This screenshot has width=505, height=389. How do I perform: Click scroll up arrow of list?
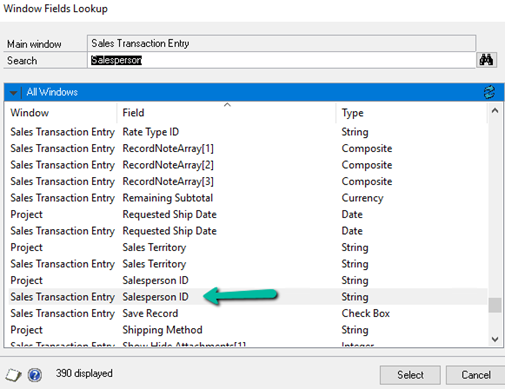click(x=495, y=111)
